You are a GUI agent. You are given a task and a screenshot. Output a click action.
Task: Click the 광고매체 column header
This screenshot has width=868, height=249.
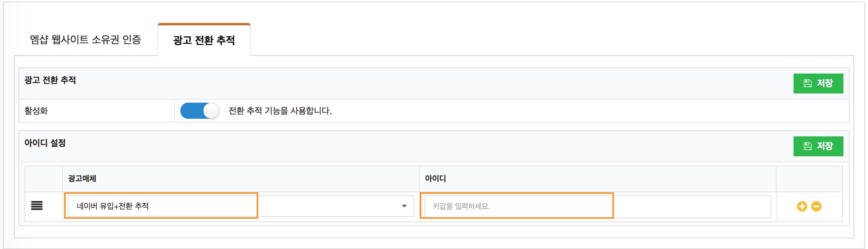click(82, 179)
